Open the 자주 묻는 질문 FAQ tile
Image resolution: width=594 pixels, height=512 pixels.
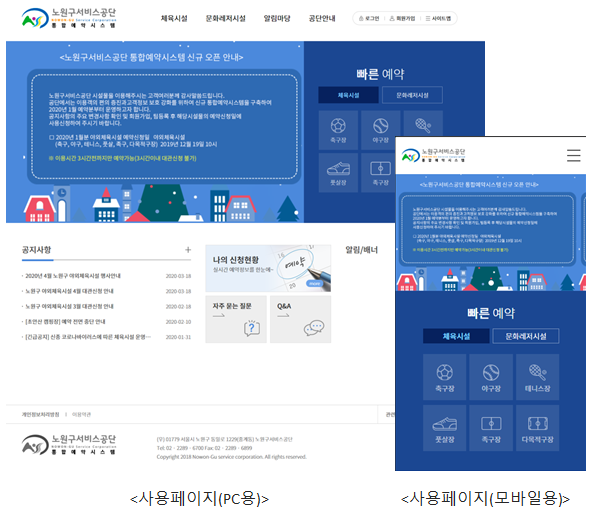236,319
